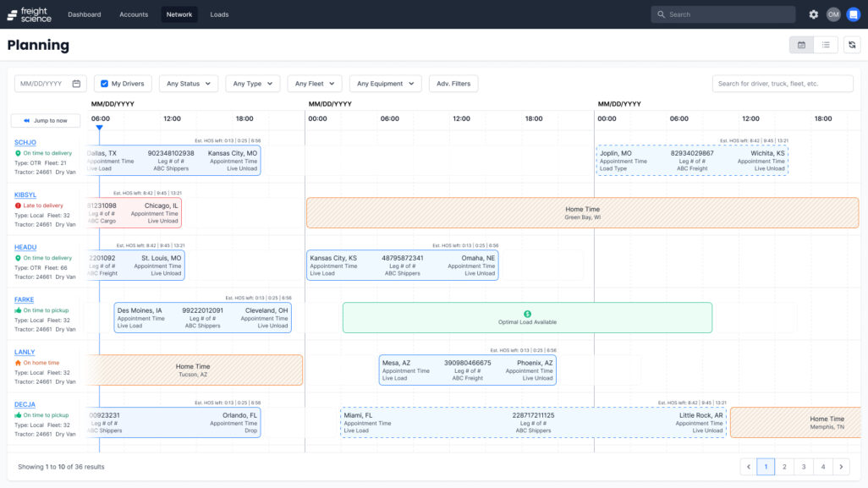Open the messages icon in header

coord(853,14)
